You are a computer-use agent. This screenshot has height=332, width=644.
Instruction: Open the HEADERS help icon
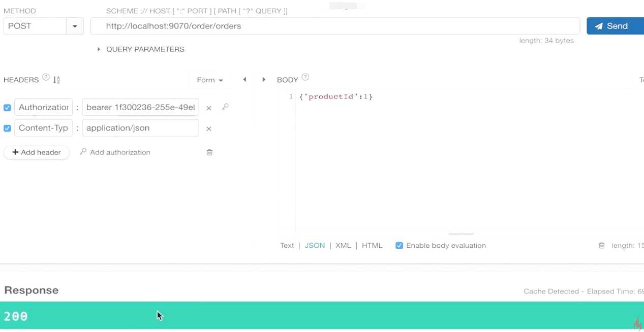point(46,78)
